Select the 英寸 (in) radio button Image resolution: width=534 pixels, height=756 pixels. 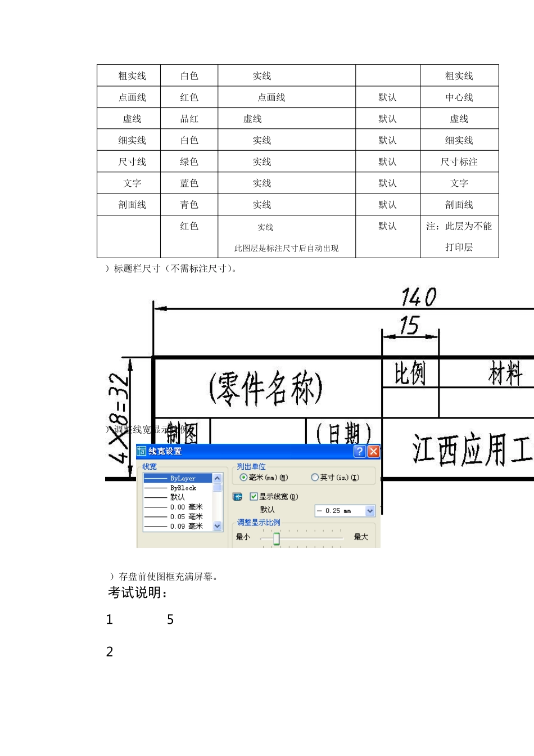pos(315,478)
